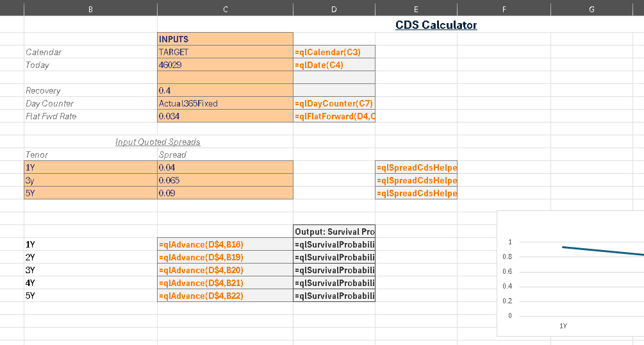Click the =qlDate(C4) formula cell

[334, 65]
